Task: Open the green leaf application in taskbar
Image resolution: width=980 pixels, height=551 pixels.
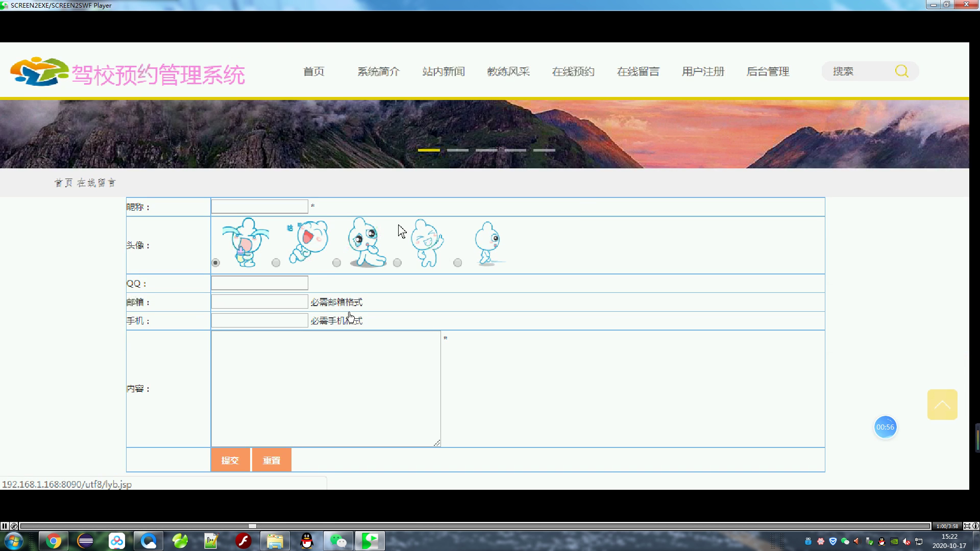Action: (x=180, y=541)
